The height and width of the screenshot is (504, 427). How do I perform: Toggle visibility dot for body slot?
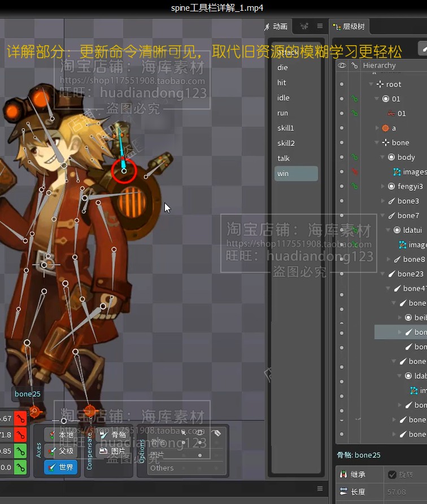pos(342,157)
